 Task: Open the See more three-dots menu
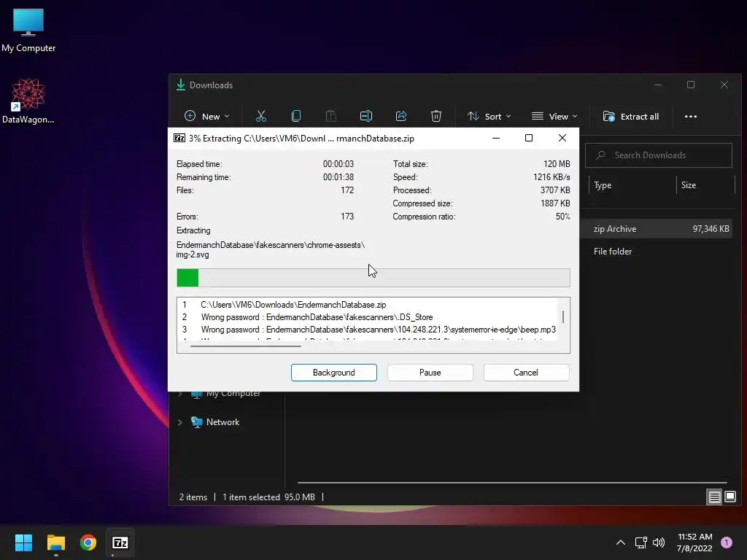tap(690, 116)
